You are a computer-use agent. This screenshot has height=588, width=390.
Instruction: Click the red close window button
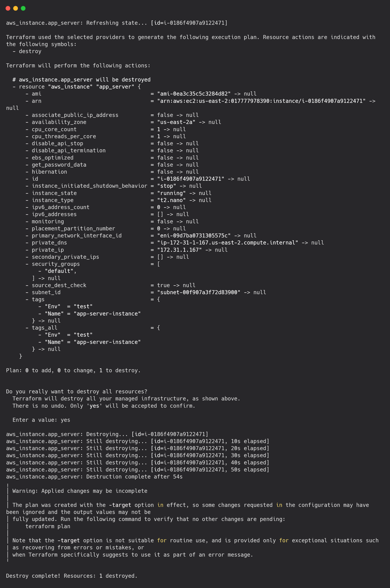(8, 8)
